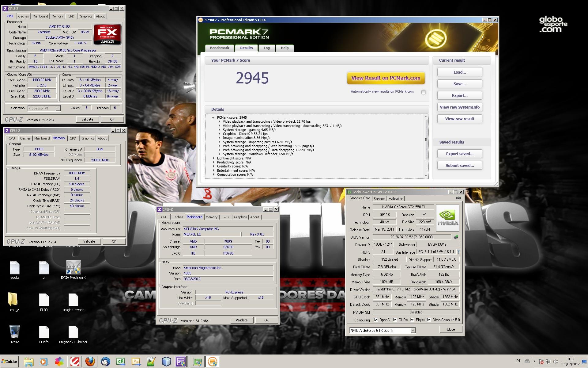
Task: Click the Action Center flag tray icon
Action: point(541,362)
